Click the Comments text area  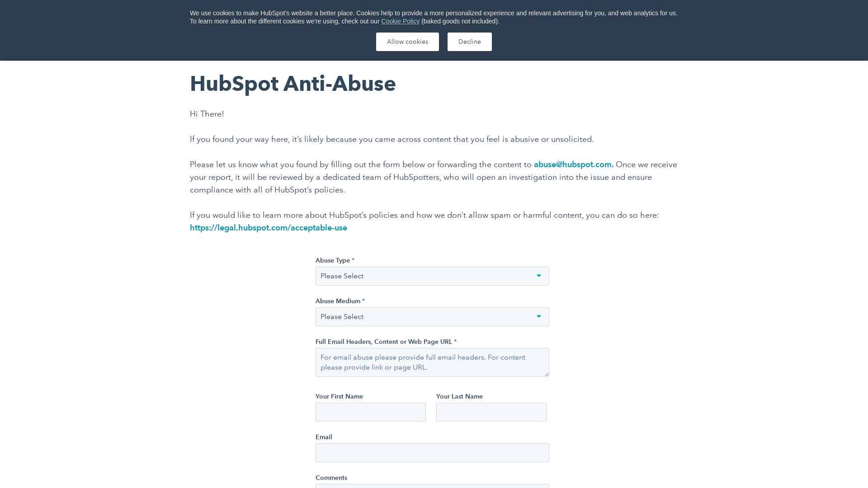pos(432,486)
